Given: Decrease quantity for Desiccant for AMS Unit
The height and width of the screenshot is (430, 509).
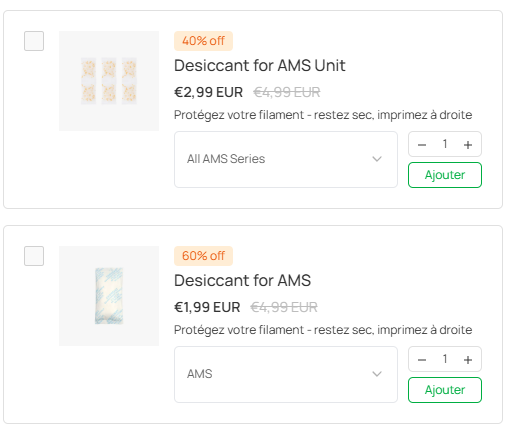Looking at the screenshot, I should [x=422, y=145].
